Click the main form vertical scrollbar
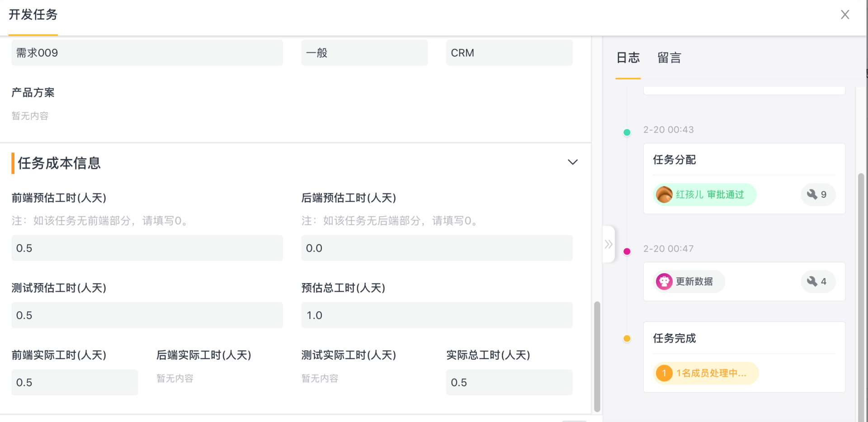The height and width of the screenshot is (422, 868). [597, 356]
